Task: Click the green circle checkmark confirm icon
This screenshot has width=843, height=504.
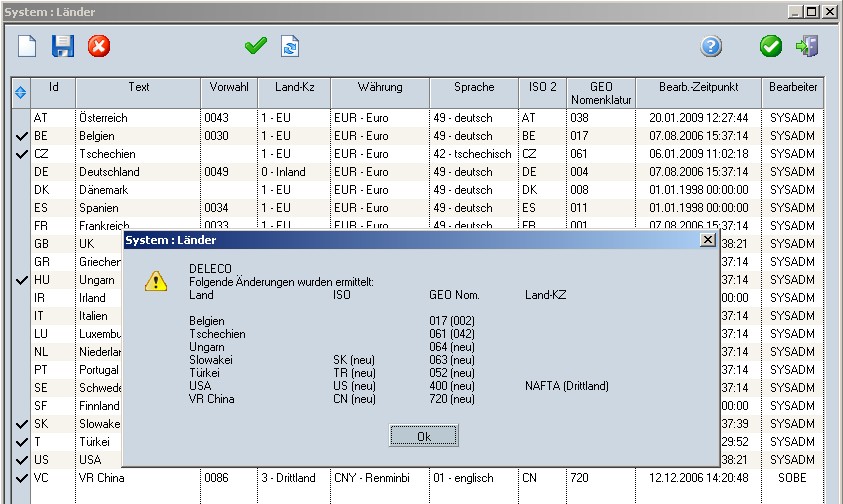Action: tap(770, 46)
